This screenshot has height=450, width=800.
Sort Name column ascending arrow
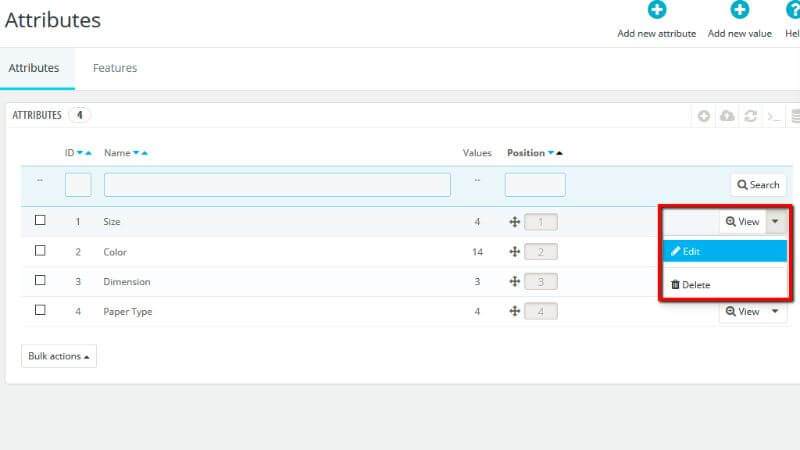(x=144, y=153)
